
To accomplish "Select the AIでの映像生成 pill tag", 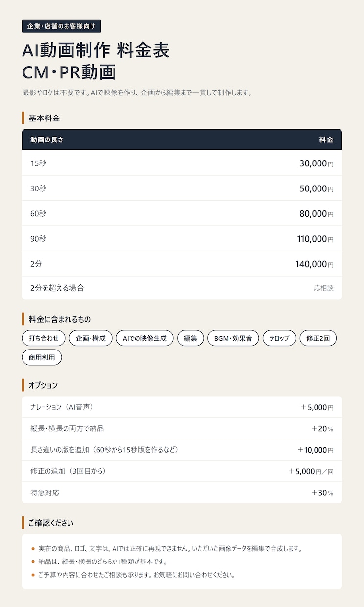I will pos(145,338).
